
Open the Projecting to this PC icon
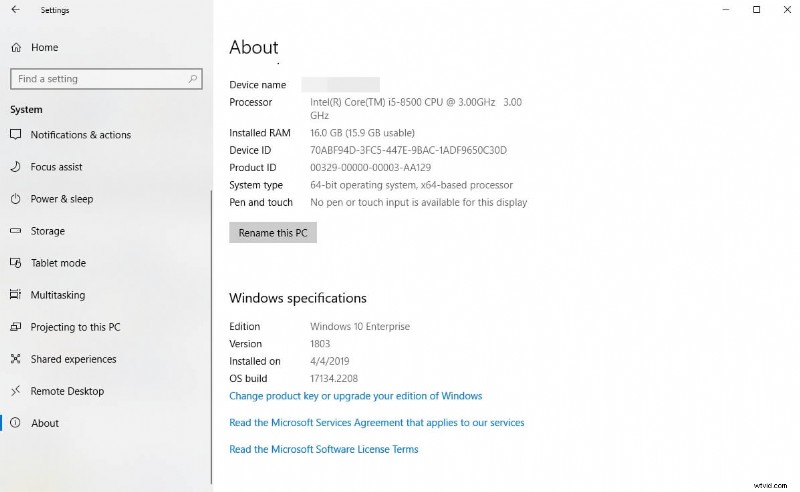pos(15,327)
